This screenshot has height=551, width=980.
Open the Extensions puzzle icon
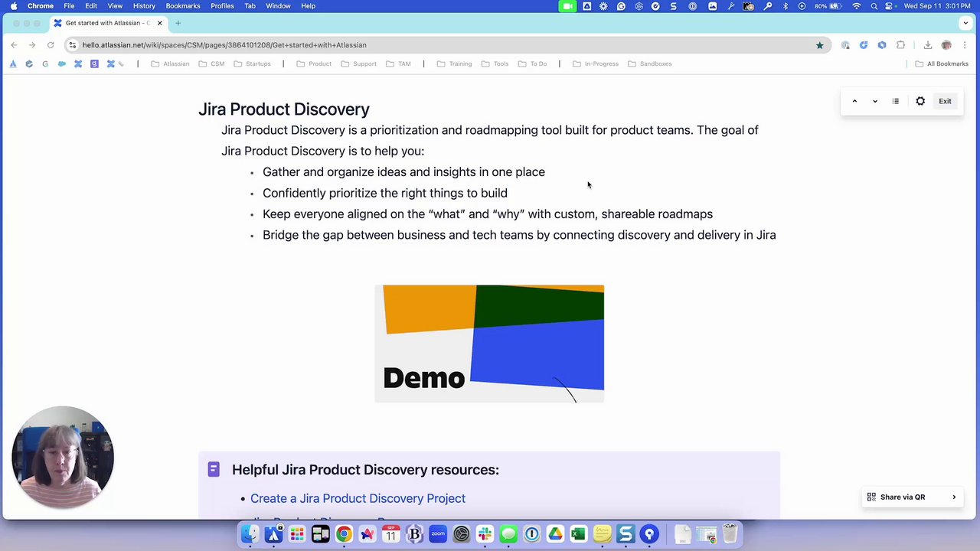point(900,45)
